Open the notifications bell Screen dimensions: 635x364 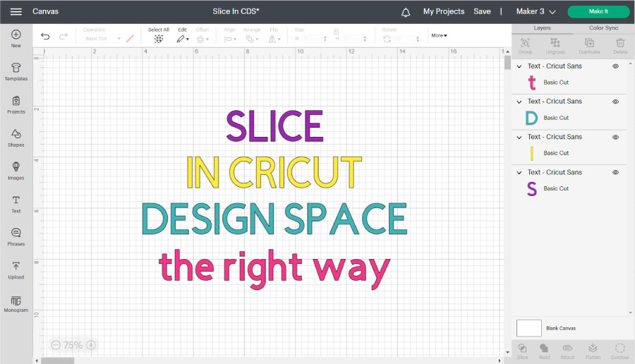[406, 12]
